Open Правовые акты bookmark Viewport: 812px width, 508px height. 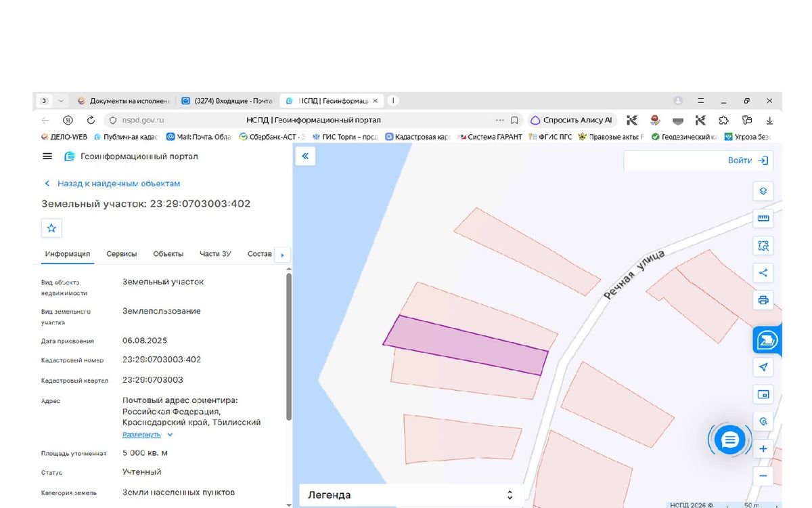coord(611,137)
